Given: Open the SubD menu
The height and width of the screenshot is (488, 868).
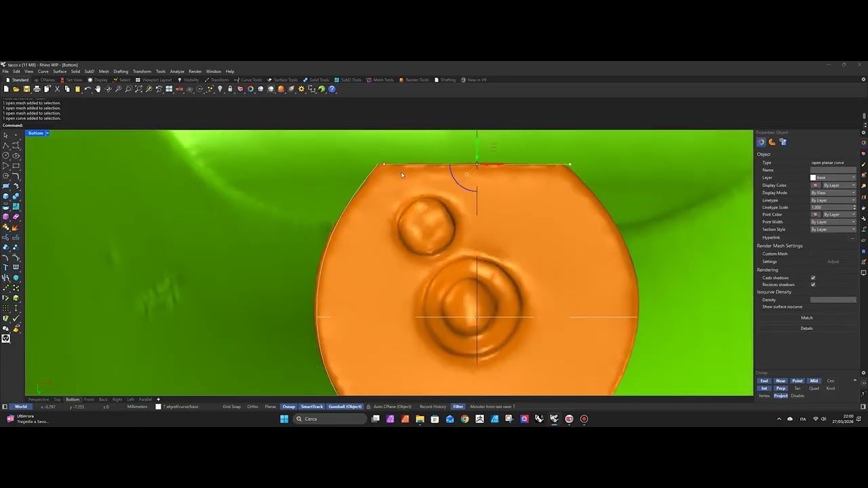Looking at the screenshot, I should click(x=90, y=71).
